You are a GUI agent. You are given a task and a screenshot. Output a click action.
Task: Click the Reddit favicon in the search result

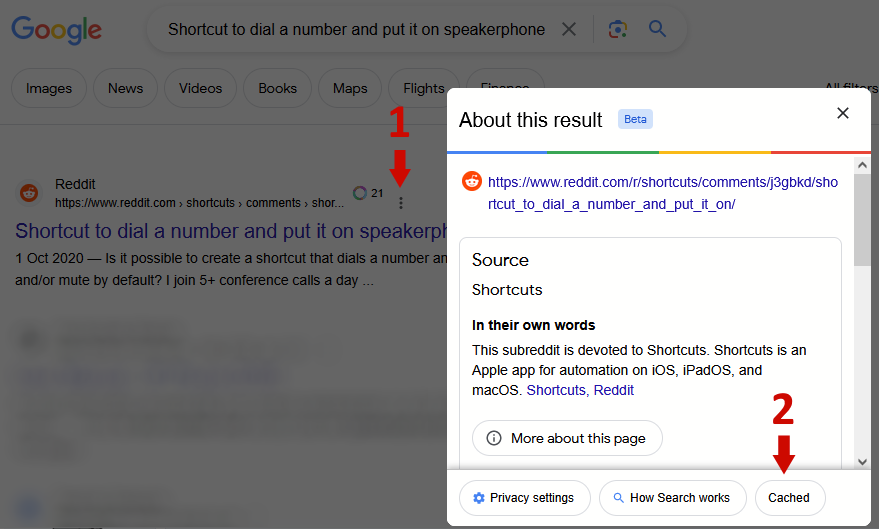click(x=29, y=193)
